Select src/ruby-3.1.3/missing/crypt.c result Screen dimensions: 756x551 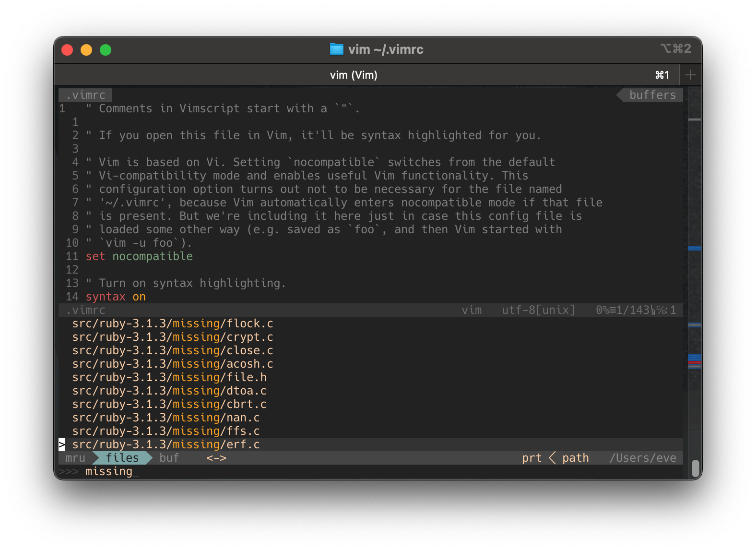pyautogui.click(x=173, y=337)
